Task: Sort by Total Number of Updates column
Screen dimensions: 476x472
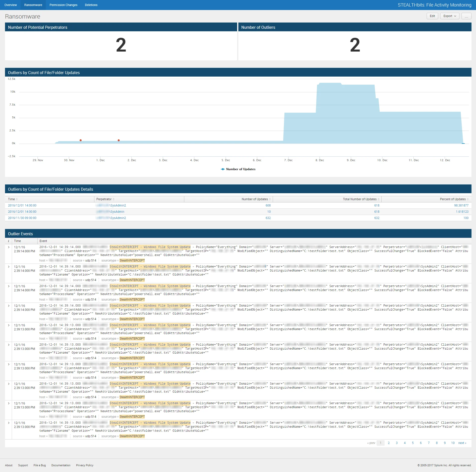Action: click(x=361, y=199)
